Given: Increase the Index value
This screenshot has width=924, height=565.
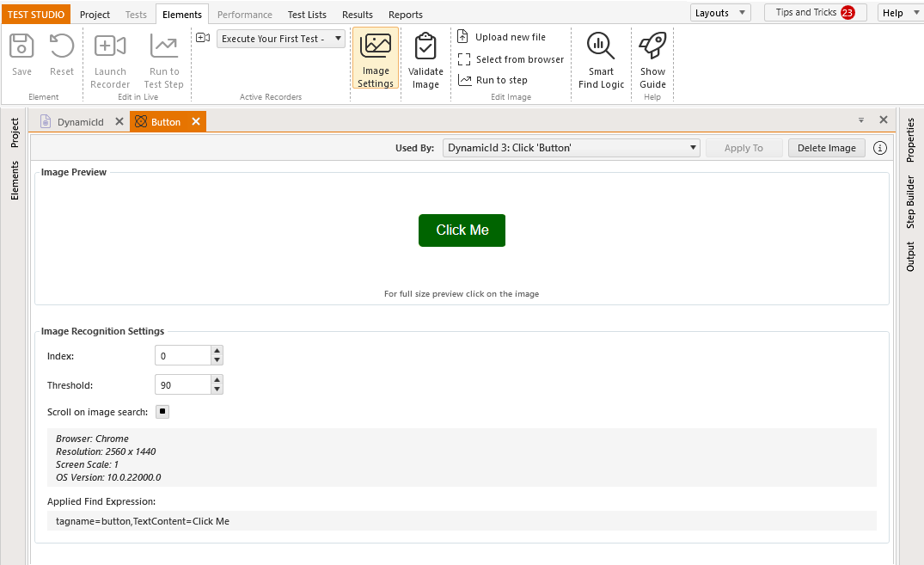Looking at the screenshot, I should pos(217,351).
